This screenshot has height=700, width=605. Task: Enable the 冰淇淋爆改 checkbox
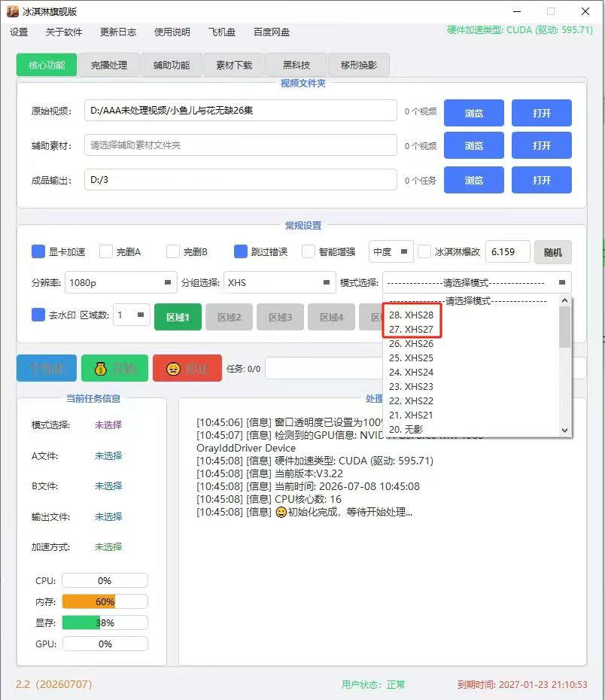424,252
